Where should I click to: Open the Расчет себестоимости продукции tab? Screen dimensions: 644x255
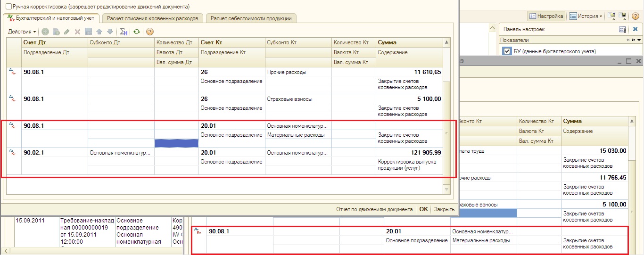[x=251, y=18]
